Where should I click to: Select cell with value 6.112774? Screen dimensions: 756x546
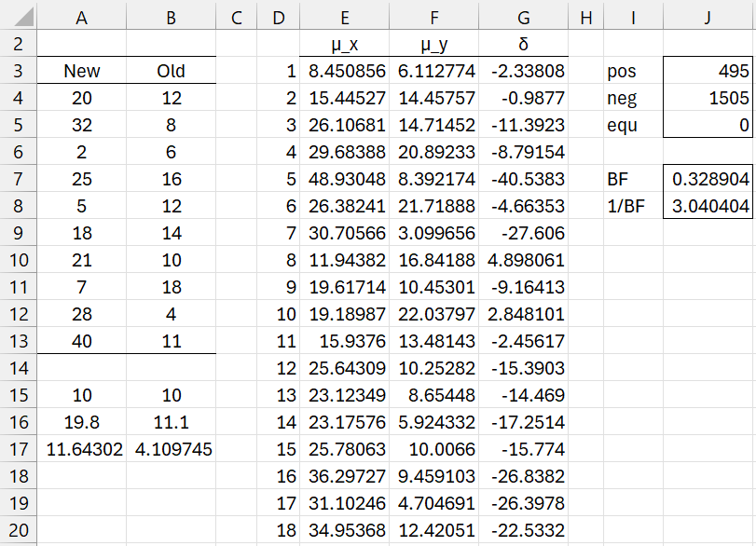tap(433, 71)
